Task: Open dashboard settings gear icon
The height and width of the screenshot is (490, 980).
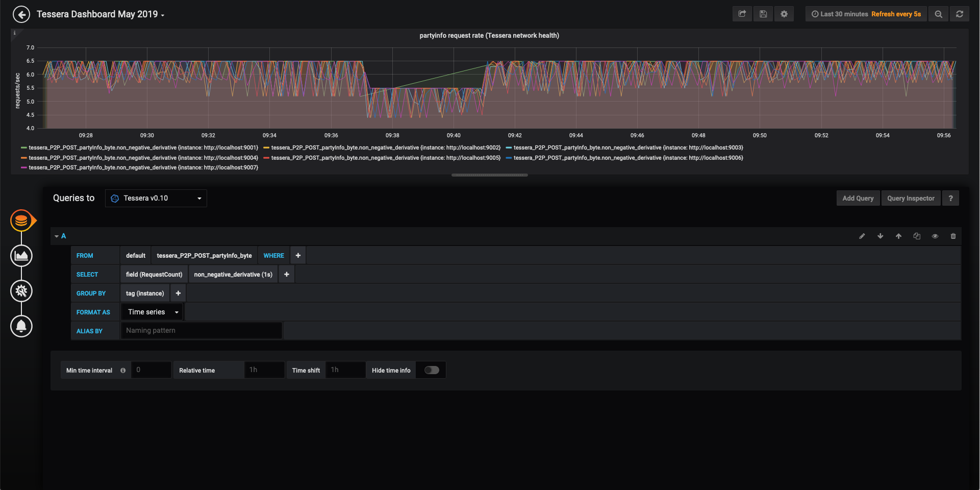Action: click(784, 14)
